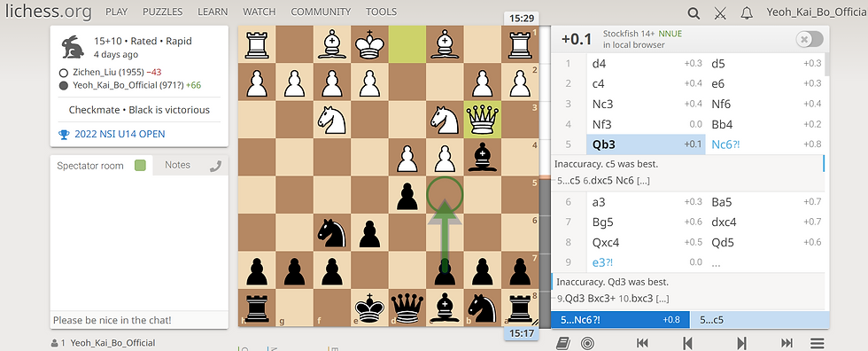Go to lichess.org home logo
The height and width of the screenshot is (351, 868).
[x=48, y=12]
